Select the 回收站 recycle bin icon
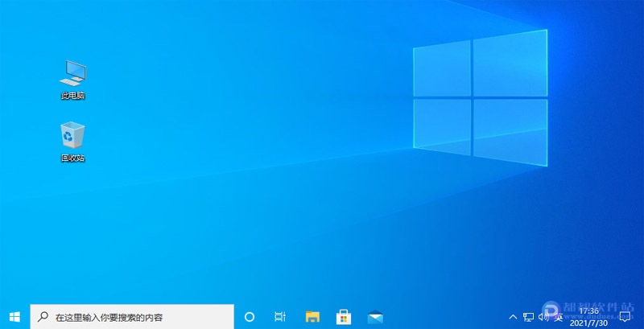644x329 pixels. click(x=73, y=142)
